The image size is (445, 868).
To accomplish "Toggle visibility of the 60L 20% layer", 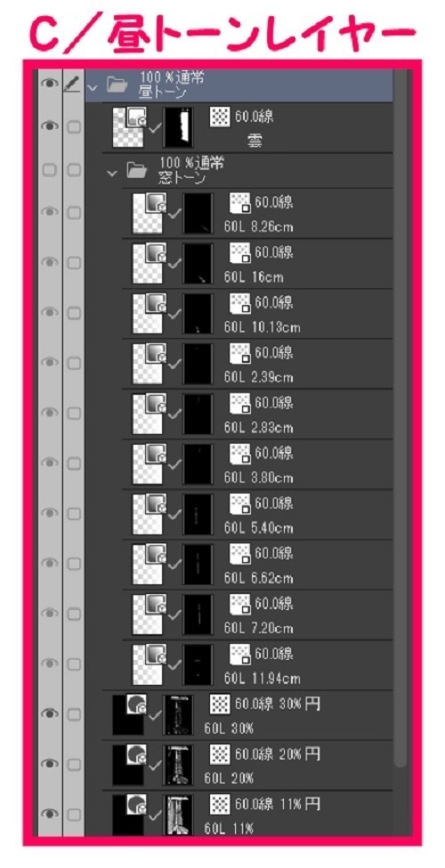I will (50, 764).
